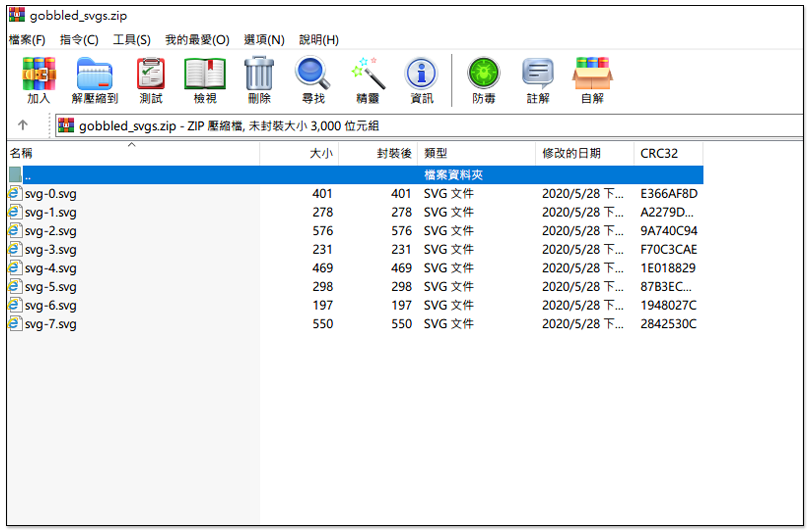Select the svg-3.svg file name
The width and height of the screenshot is (810, 532).
point(51,250)
